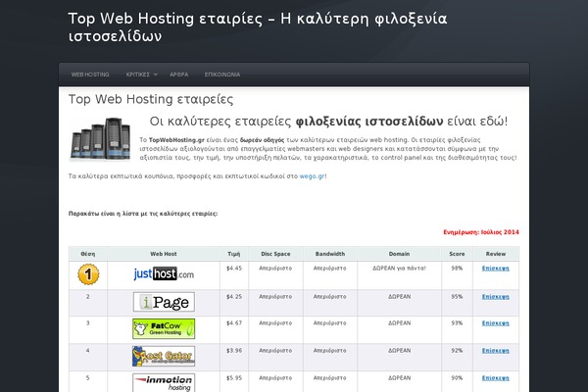Click the Review column header

click(x=496, y=254)
